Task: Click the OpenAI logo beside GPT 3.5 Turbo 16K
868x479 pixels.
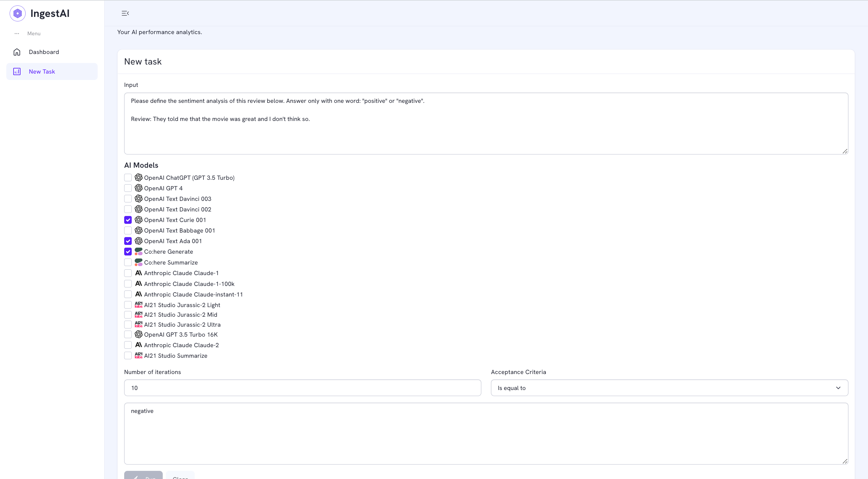Action: [139, 334]
